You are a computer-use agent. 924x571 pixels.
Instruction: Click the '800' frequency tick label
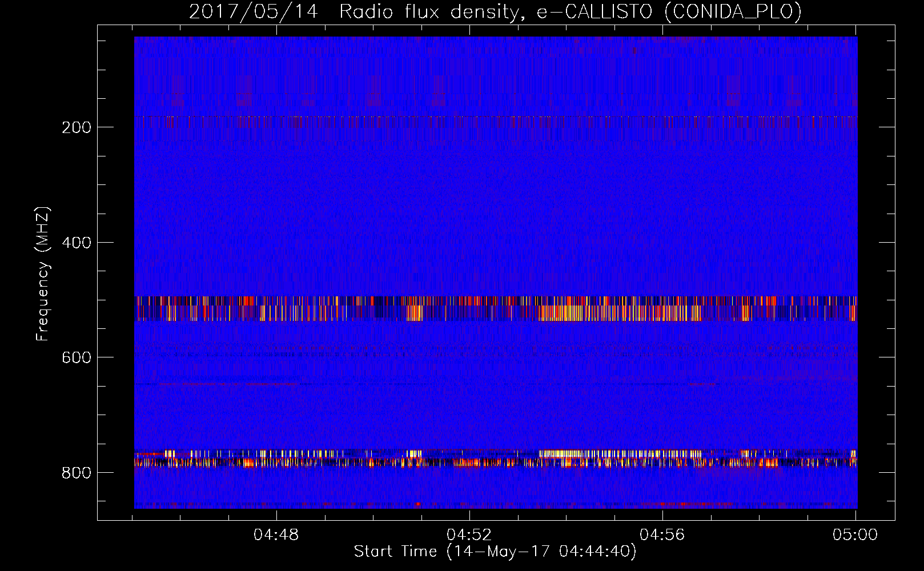coord(77,473)
